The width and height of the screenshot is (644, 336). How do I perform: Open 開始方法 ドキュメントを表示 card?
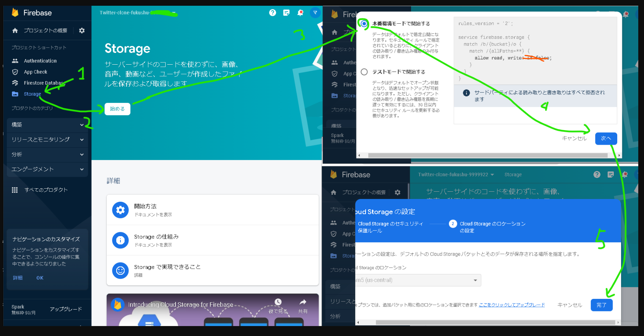click(213, 210)
